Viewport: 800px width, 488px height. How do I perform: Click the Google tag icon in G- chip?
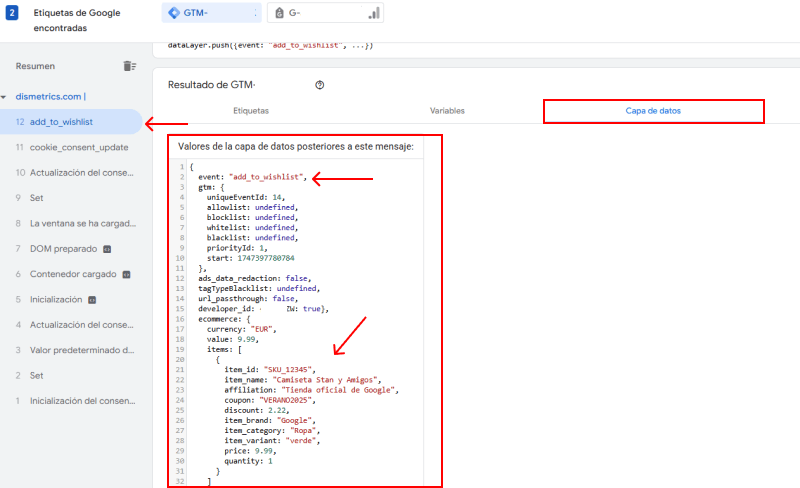(279, 13)
